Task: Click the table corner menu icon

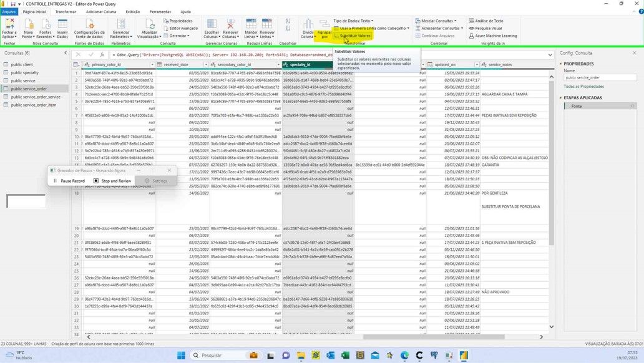Action: tap(76, 64)
